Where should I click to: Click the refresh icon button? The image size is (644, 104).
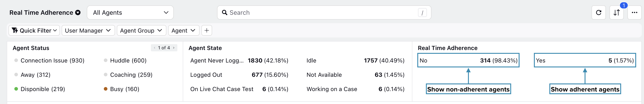point(598,12)
